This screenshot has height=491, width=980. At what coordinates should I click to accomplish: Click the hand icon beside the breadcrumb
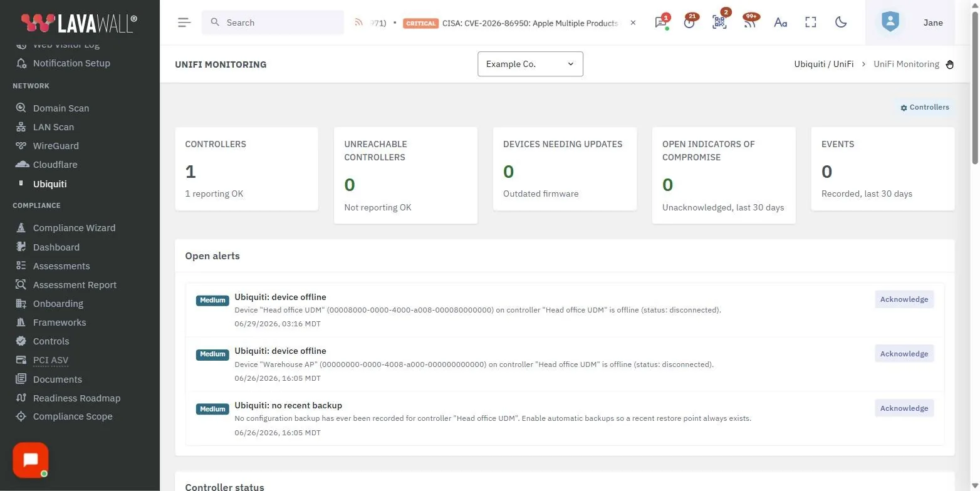point(950,64)
